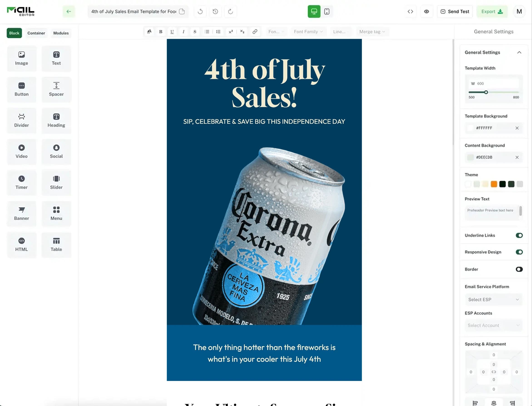Viewport: 532px width, 406px height.
Task: Open the Font Family dropdown
Action: point(308,32)
